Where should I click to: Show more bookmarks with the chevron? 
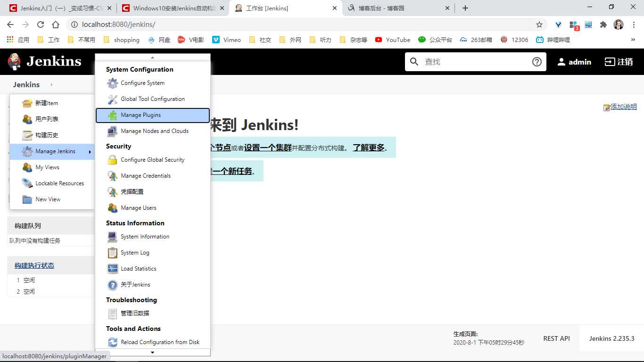tap(633, 40)
